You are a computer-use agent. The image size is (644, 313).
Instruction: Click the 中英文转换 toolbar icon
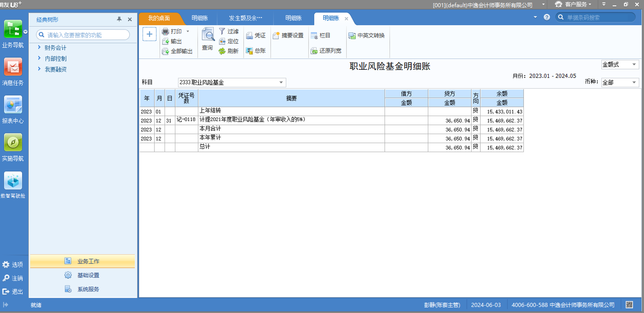coord(352,36)
